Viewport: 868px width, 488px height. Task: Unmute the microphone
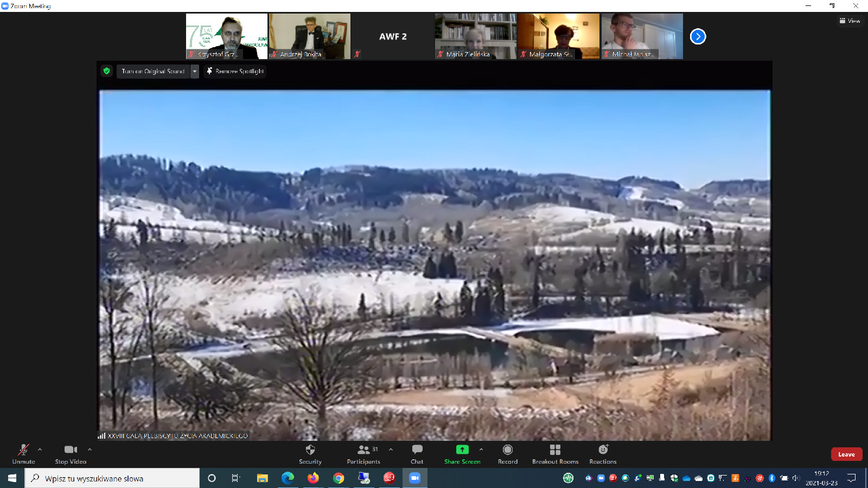(x=23, y=454)
